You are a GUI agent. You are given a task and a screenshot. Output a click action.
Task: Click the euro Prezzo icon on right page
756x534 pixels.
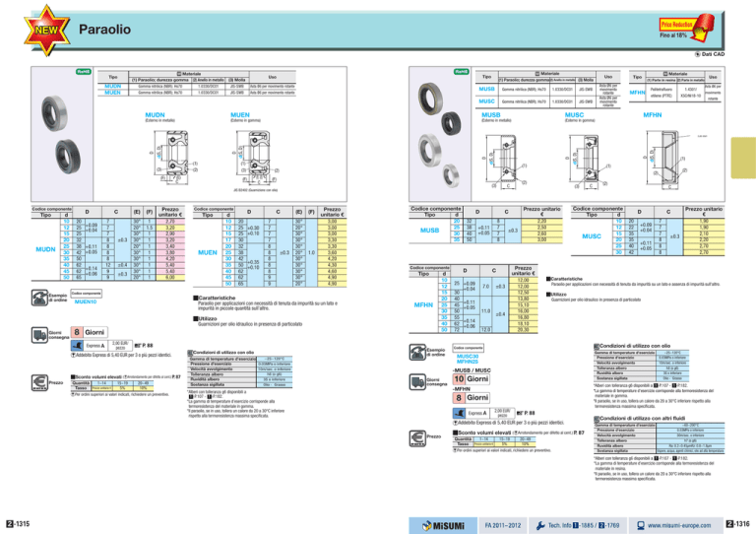click(417, 438)
